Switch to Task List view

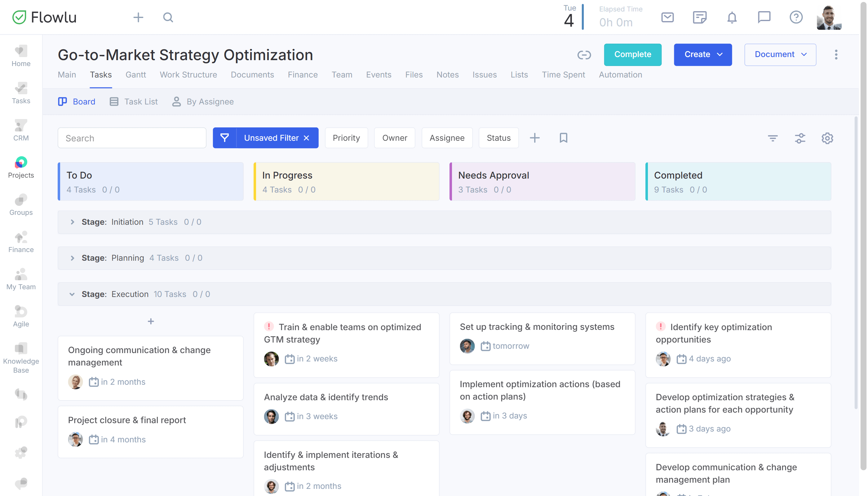134,101
